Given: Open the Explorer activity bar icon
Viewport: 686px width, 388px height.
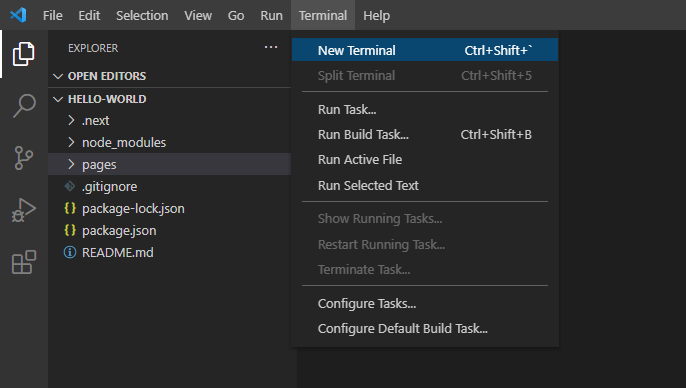Looking at the screenshot, I should 24,54.
